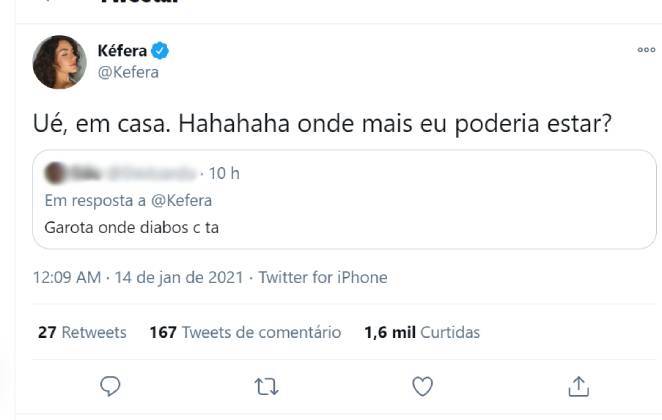Open quoted tweet 'Garota onde diabos c ta'

click(x=132, y=227)
